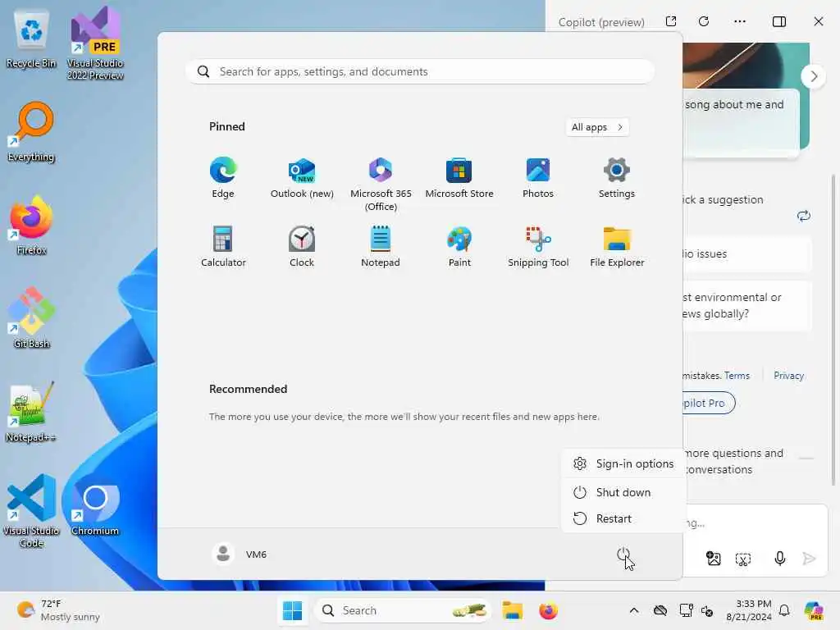Viewport: 840px width, 630px height.
Task: Select Visual Studio Code desktop shortcut
Action: tap(31, 511)
